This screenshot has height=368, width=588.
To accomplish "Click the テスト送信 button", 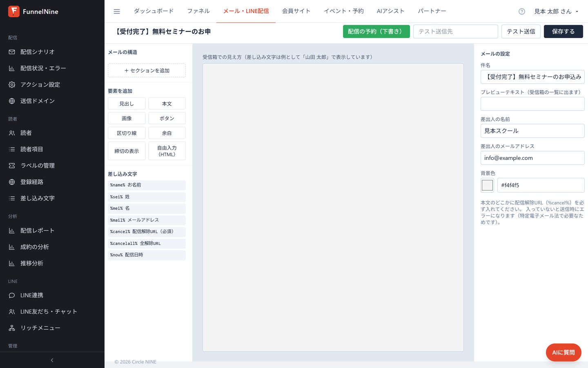I will click(521, 31).
